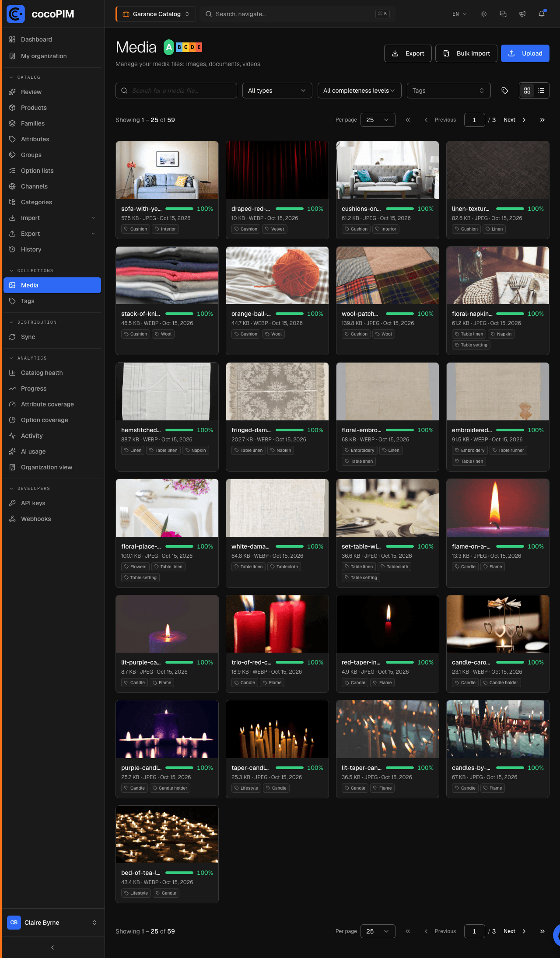Jump to the last page with top double chevron
The width and height of the screenshot is (560, 958).
(x=542, y=120)
